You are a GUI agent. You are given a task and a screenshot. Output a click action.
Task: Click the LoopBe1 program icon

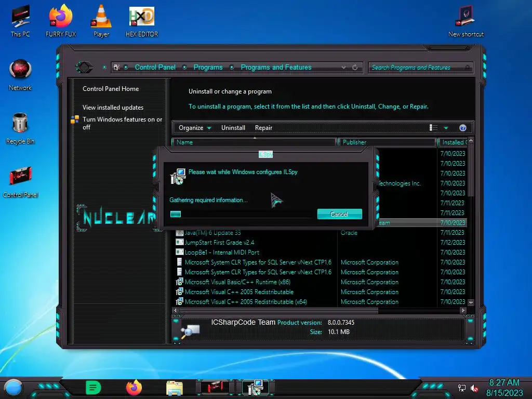coord(179,252)
